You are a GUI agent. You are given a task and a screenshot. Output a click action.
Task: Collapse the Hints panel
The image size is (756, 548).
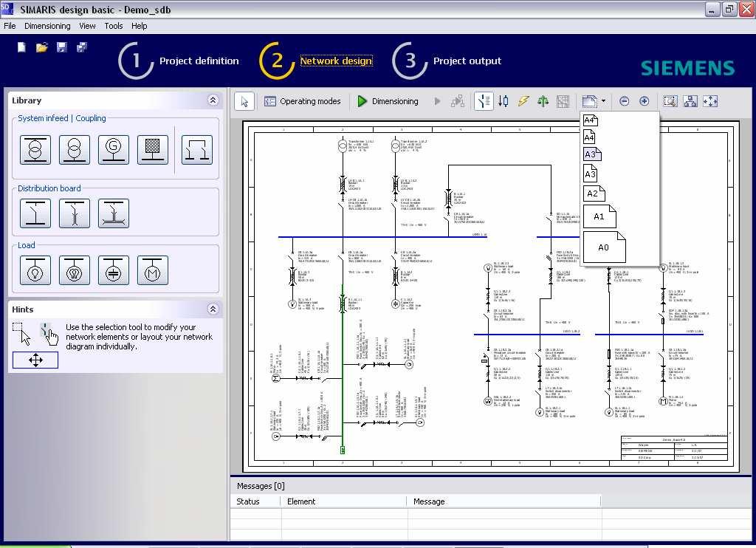tap(213, 309)
